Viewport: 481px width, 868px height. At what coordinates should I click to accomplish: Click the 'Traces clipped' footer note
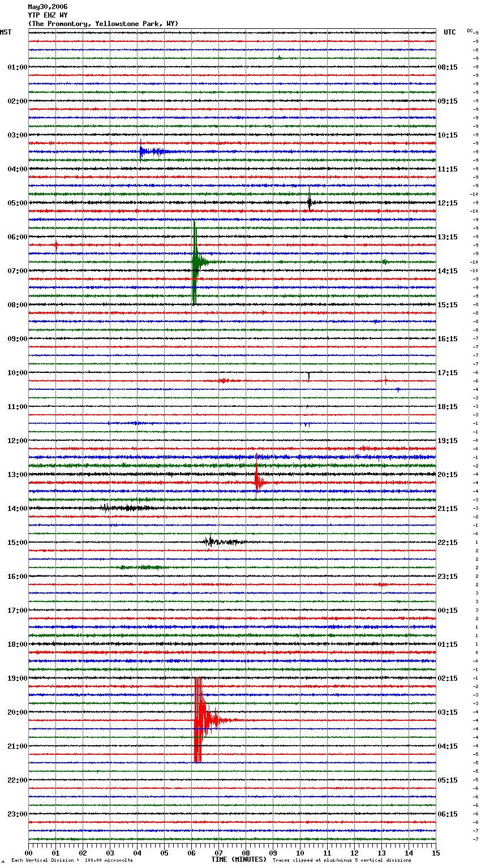click(342, 860)
